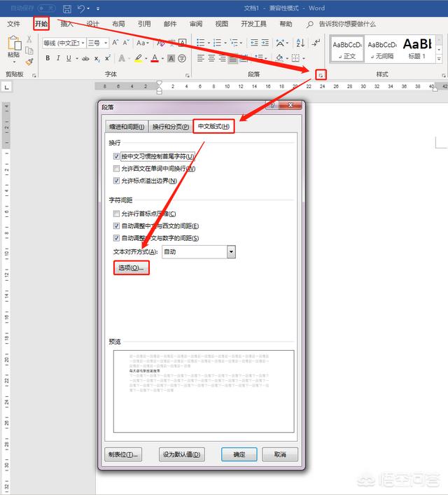Viewport: 448px width, 495px height.
Task: Open the font name dropdown
Action: tap(83, 43)
